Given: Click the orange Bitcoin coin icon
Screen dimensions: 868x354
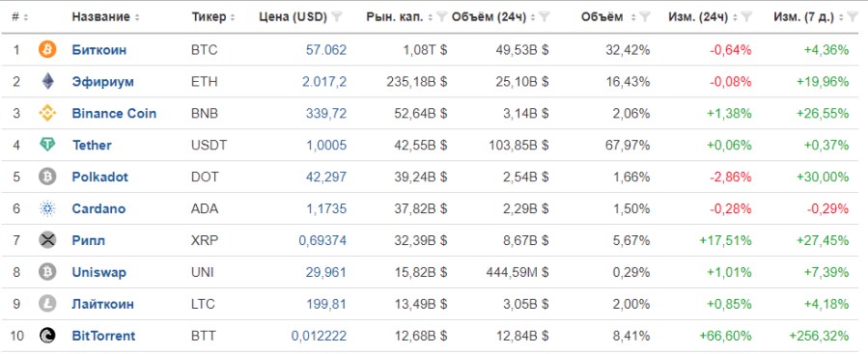Looking at the screenshot, I should click(x=47, y=50).
